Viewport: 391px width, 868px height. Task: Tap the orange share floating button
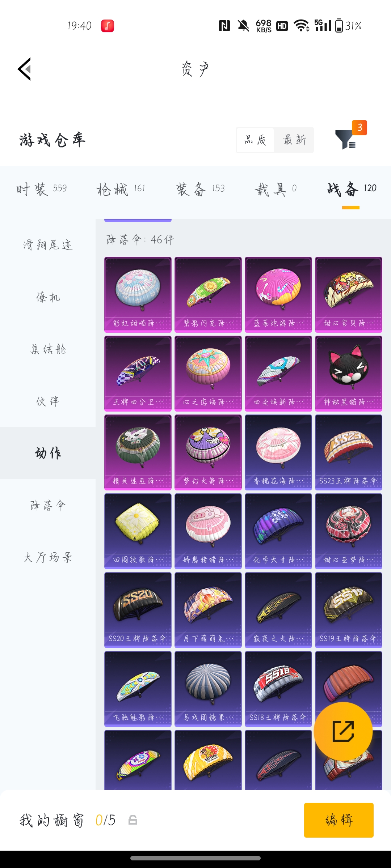pos(343,731)
